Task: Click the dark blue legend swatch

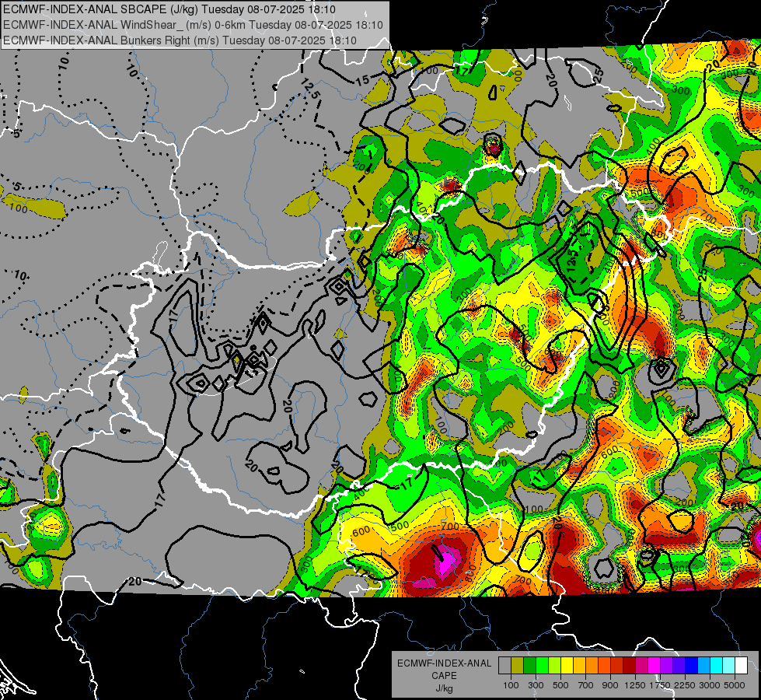Action: point(692,665)
